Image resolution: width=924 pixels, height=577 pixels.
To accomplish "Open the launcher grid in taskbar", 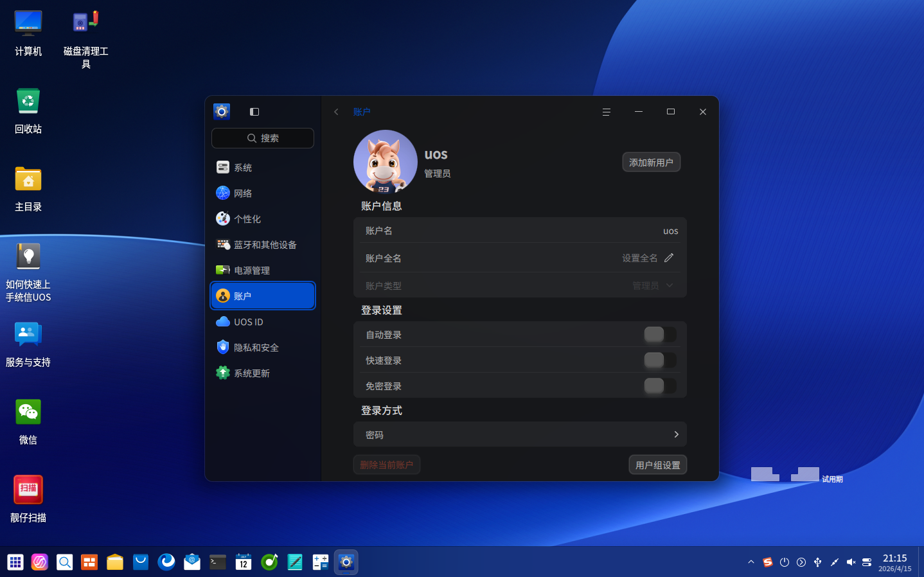I will coord(15,562).
